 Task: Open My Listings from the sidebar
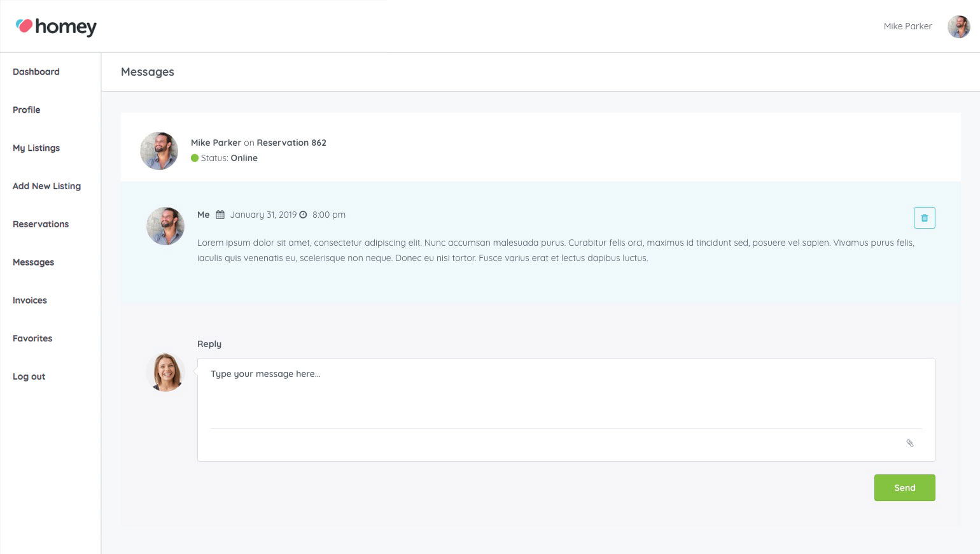tap(36, 148)
